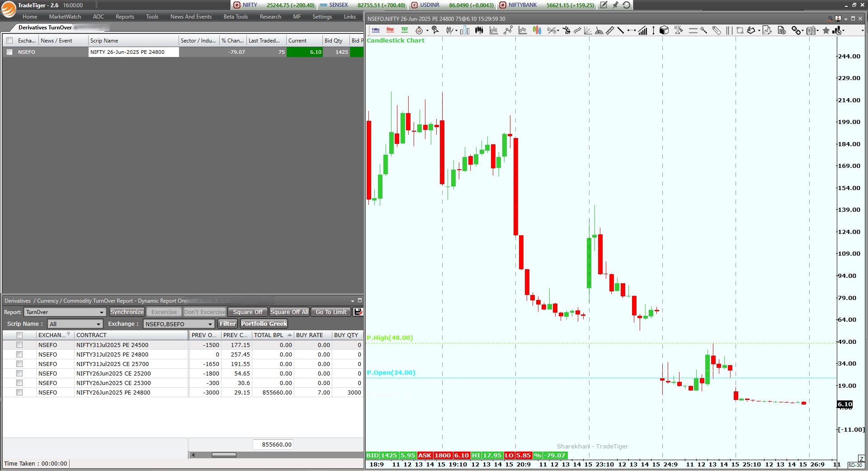Switch to bar chart style icon

pyautogui.click(x=465, y=30)
